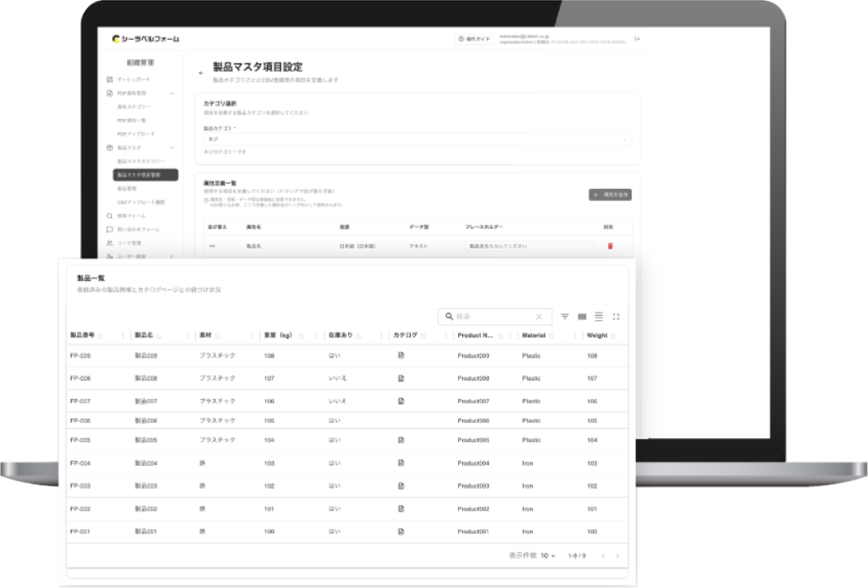Open show/hide columns icon above table
Viewport: 868px width, 588px height.
coord(582,317)
